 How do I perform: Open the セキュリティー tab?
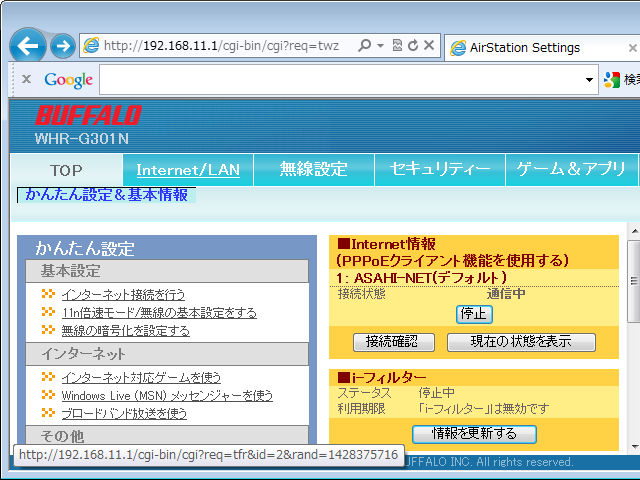440,170
